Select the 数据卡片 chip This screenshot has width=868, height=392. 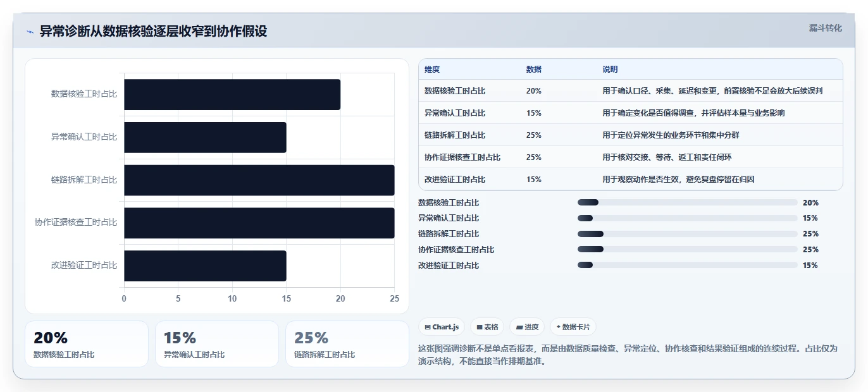(x=573, y=327)
